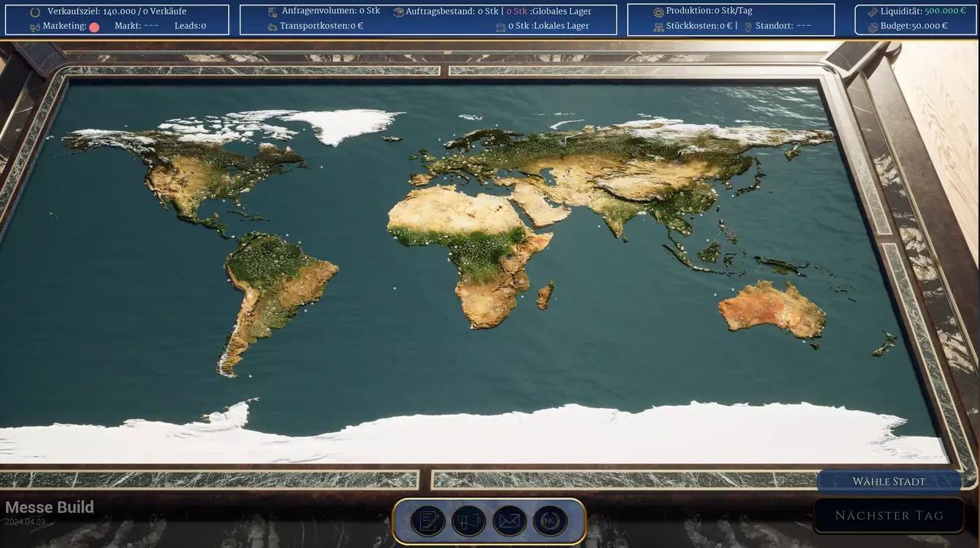This screenshot has width=980, height=548.
Task: Click the Marketing megaphone status icon
Action: tap(34, 27)
